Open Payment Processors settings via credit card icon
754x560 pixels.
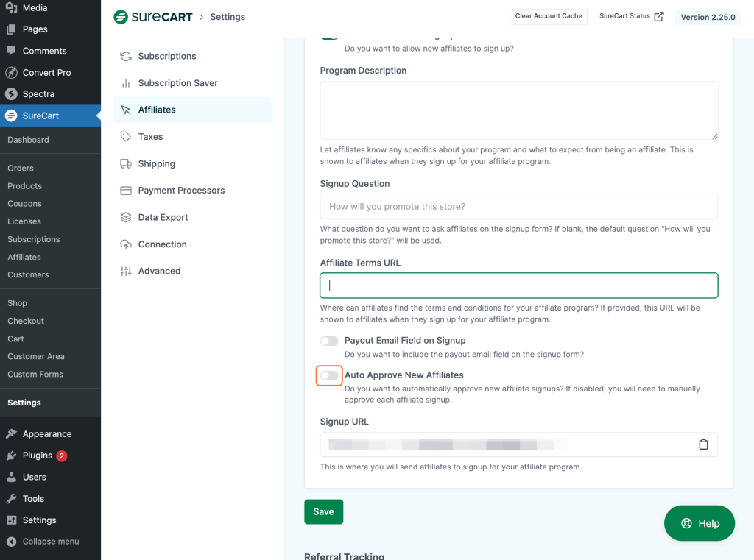124,190
